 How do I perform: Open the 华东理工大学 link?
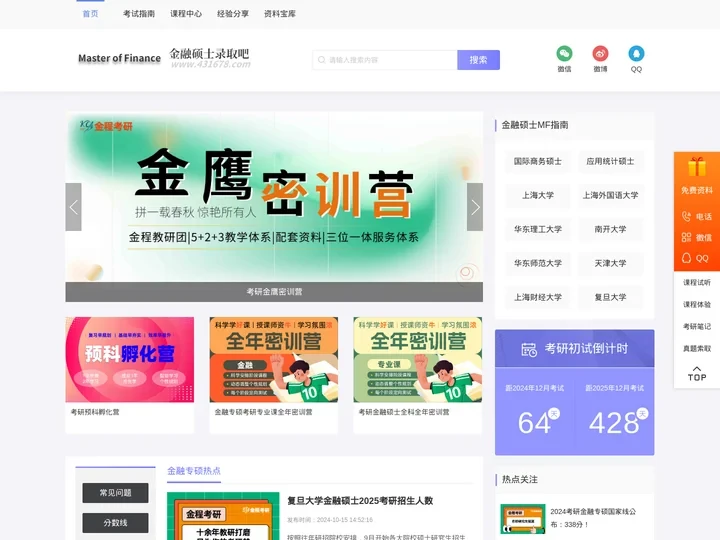click(x=538, y=229)
